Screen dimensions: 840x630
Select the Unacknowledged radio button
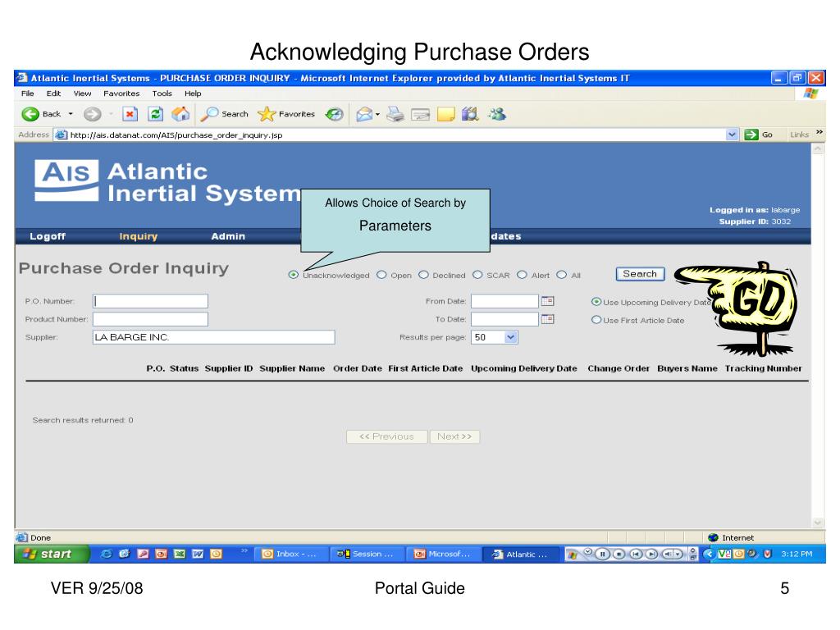click(293, 275)
